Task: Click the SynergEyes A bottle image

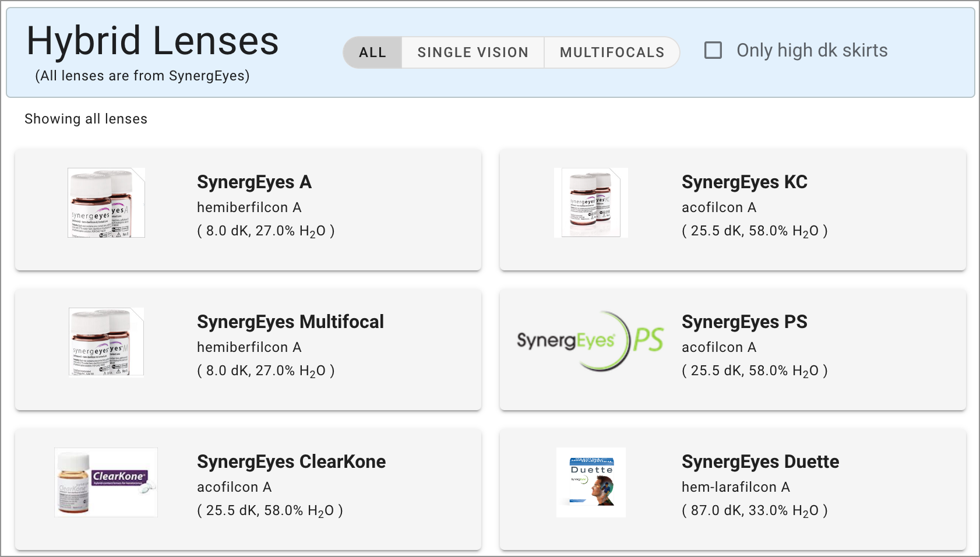Action: (x=106, y=203)
